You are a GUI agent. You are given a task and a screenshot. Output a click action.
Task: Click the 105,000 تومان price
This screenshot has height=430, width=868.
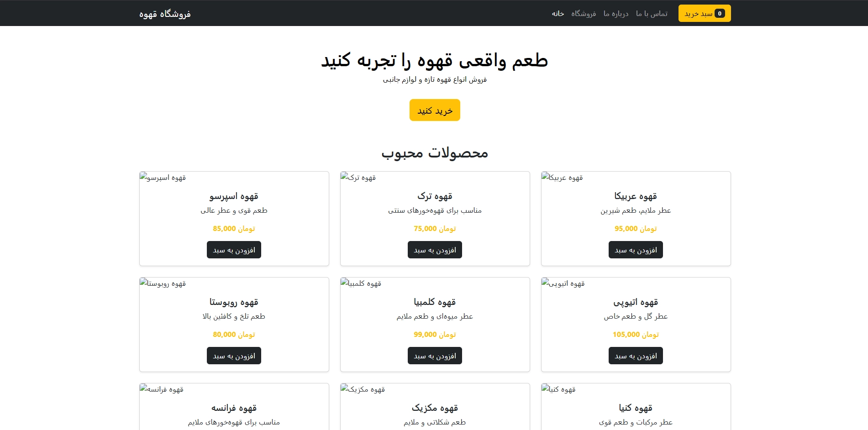(636, 334)
